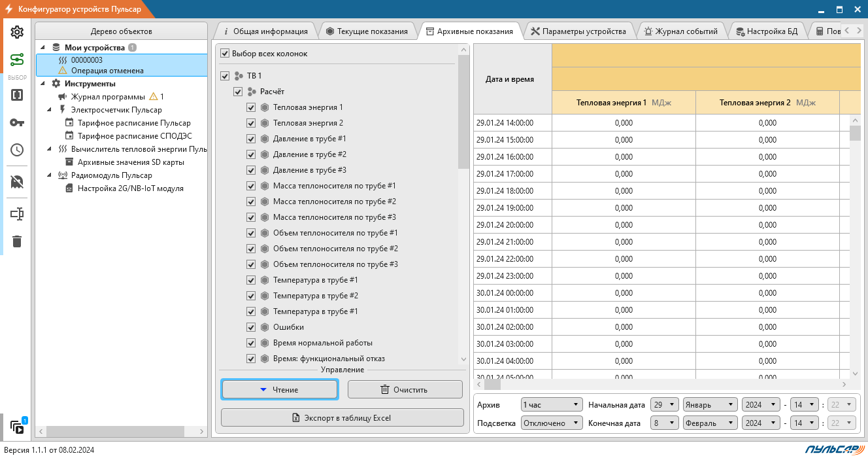
Task: Click the bracket module icon in sidebar
Action: pos(17,95)
